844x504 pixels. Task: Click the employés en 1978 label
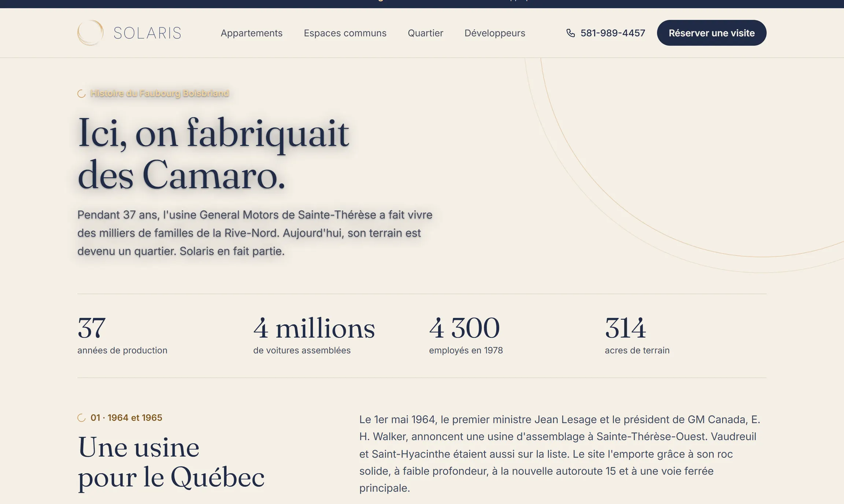466,351
